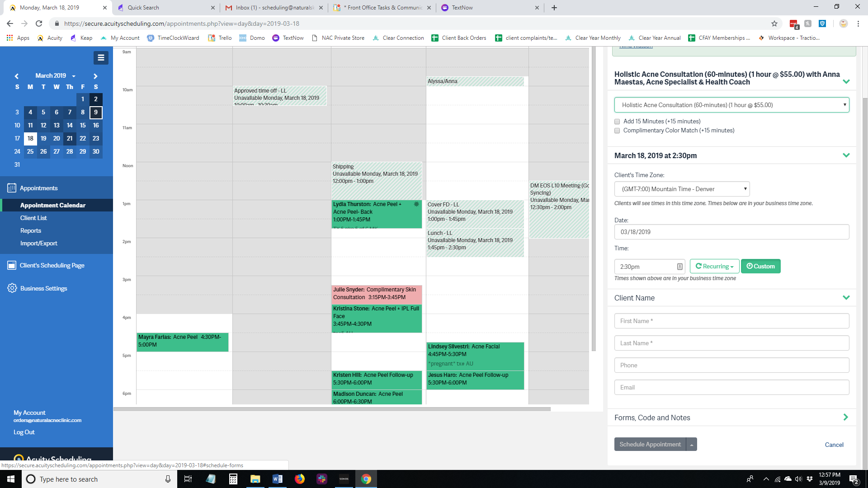Collapse the Client Name section chevron
The image size is (868, 488).
click(846, 297)
